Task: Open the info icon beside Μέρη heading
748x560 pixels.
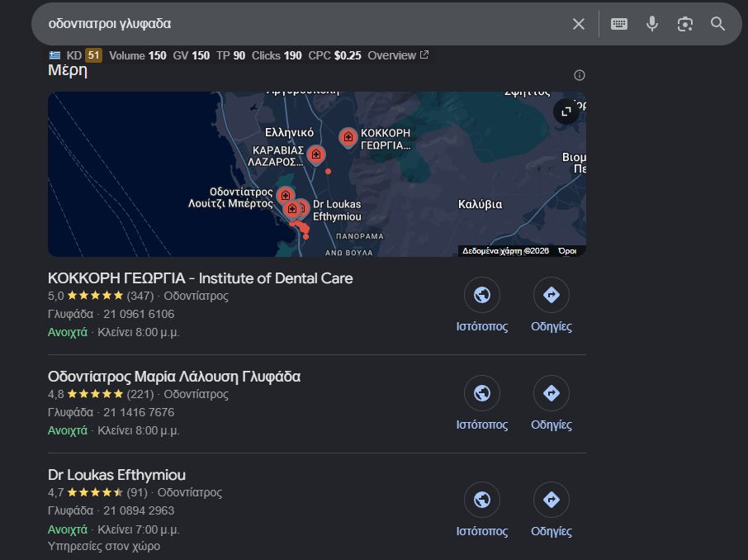Action: (579, 75)
